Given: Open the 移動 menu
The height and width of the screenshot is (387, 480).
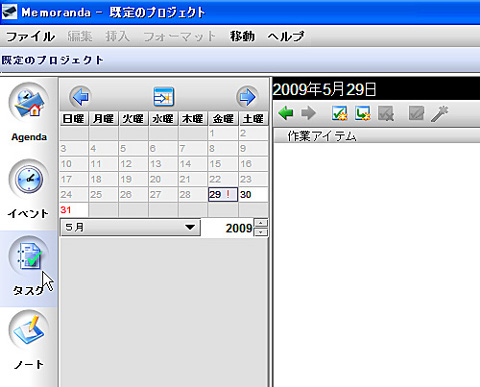Looking at the screenshot, I should (x=242, y=36).
